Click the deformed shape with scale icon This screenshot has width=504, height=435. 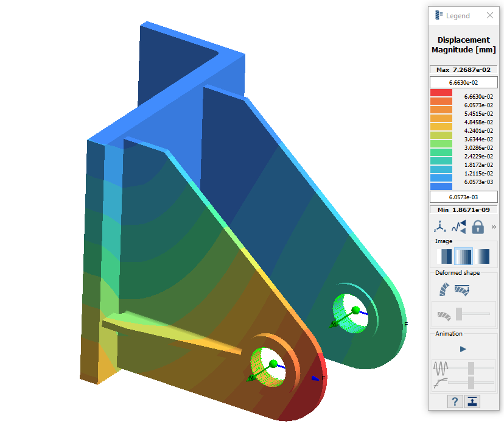(x=462, y=290)
